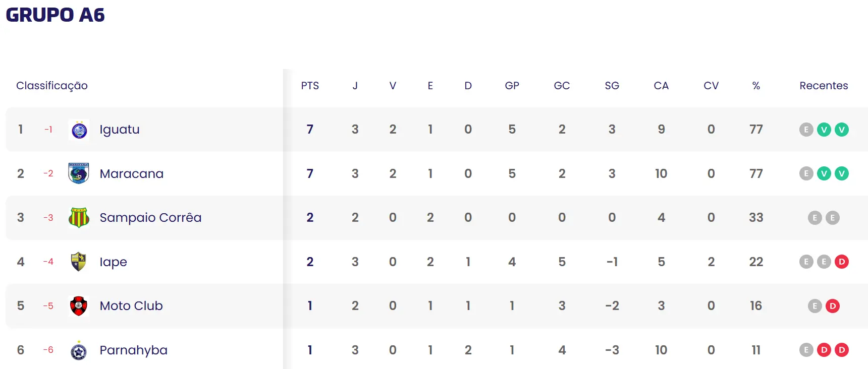Open the Moto Club red-black crest
The image size is (868, 369).
point(79,306)
